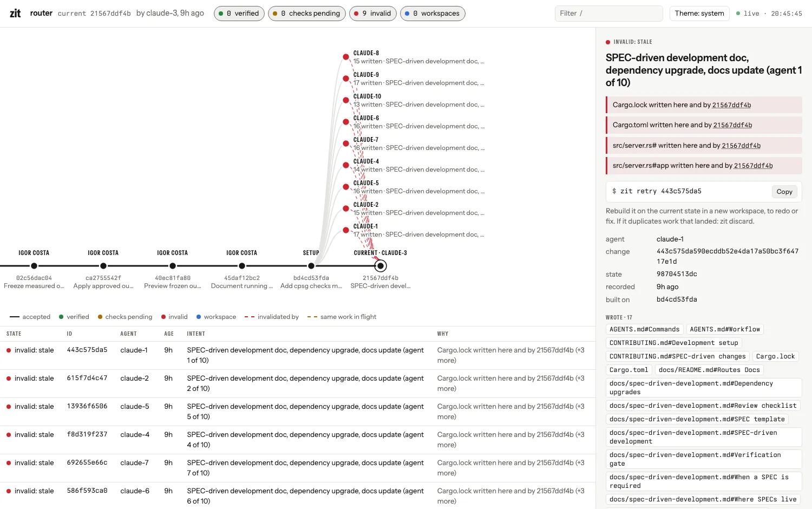Select the SETUP commit node bd4cd53fda
Viewport: 812px width, 509px height.
click(311, 266)
